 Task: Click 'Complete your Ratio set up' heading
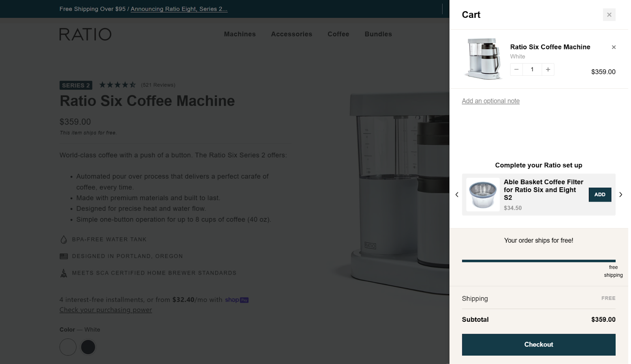pyautogui.click(x=539, y=165)
